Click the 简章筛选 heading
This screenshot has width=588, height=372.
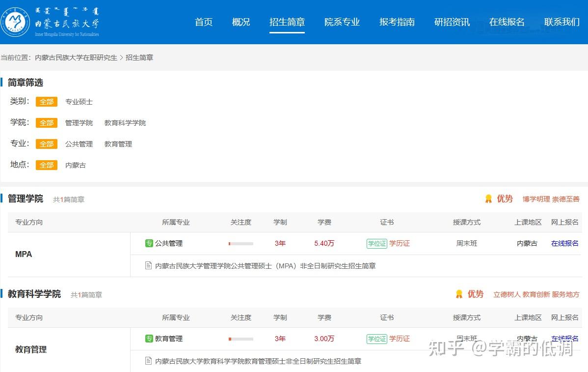coord(26,82)
